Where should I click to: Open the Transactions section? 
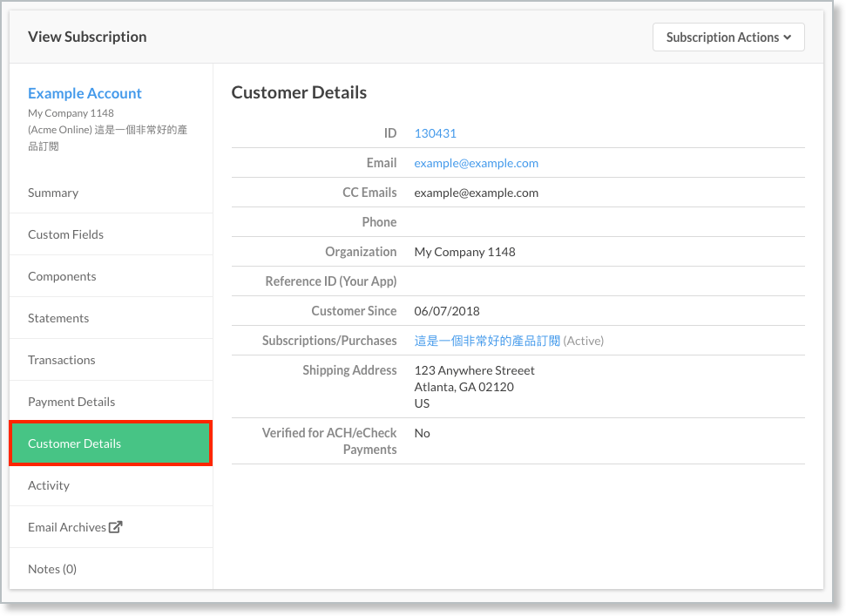tap(61, 360)
